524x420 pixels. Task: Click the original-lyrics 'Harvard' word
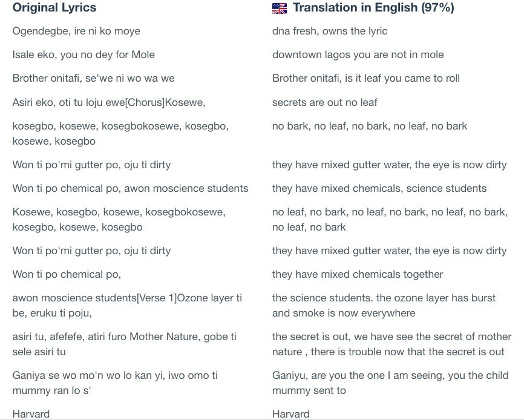[x=31, y=414]
